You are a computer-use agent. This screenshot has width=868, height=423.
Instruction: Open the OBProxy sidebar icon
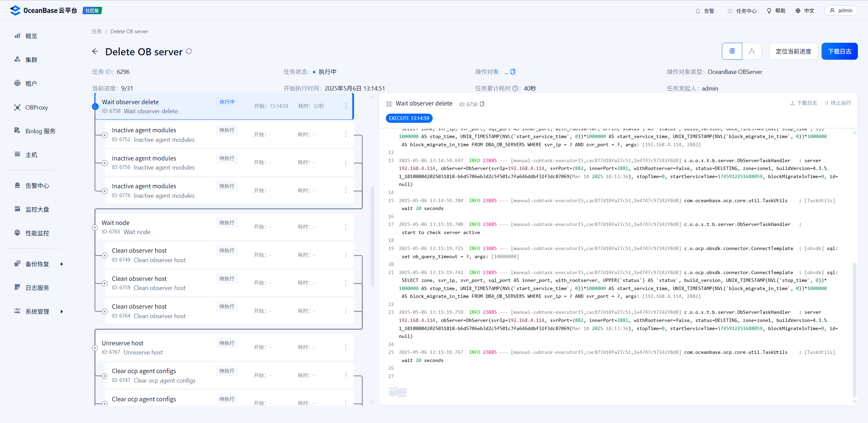pyautogui.click(x=17, y=108)
